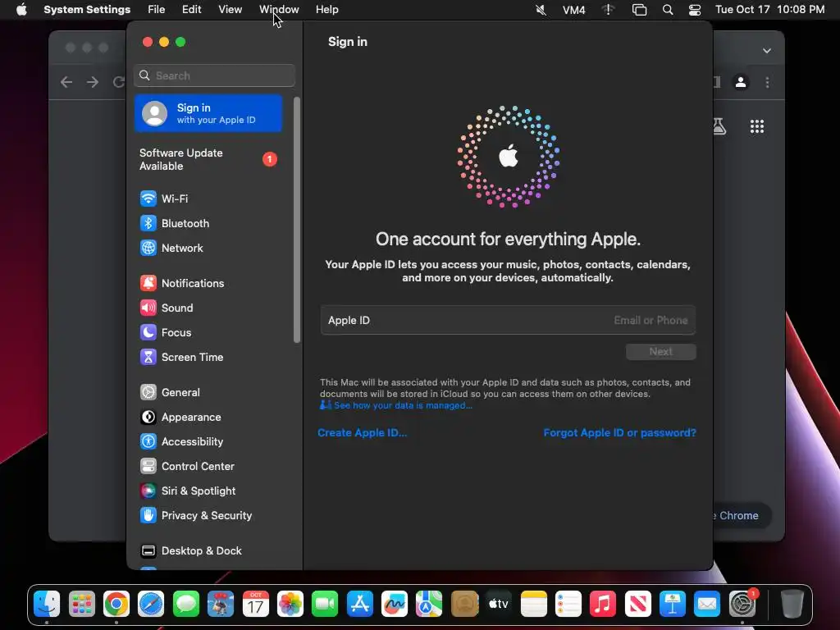Focus the Settings search field
840x630 pixels.
pos(214,75)
